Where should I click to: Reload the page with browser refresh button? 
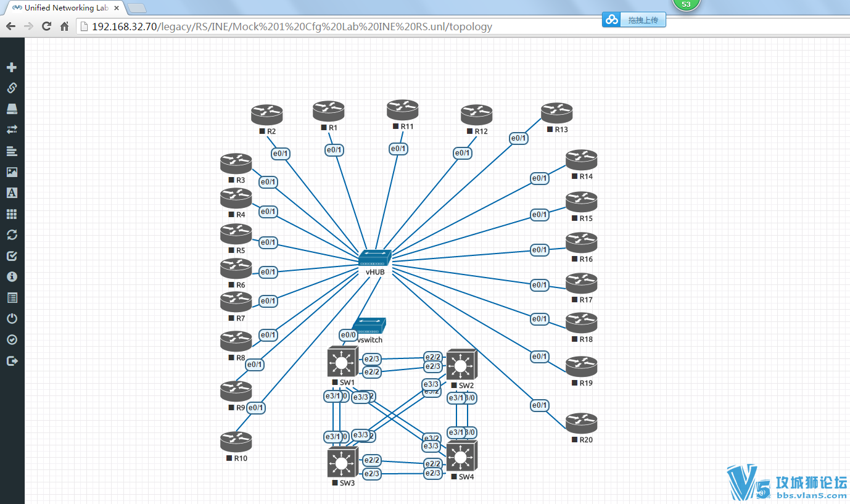click(x=46, y=27)
